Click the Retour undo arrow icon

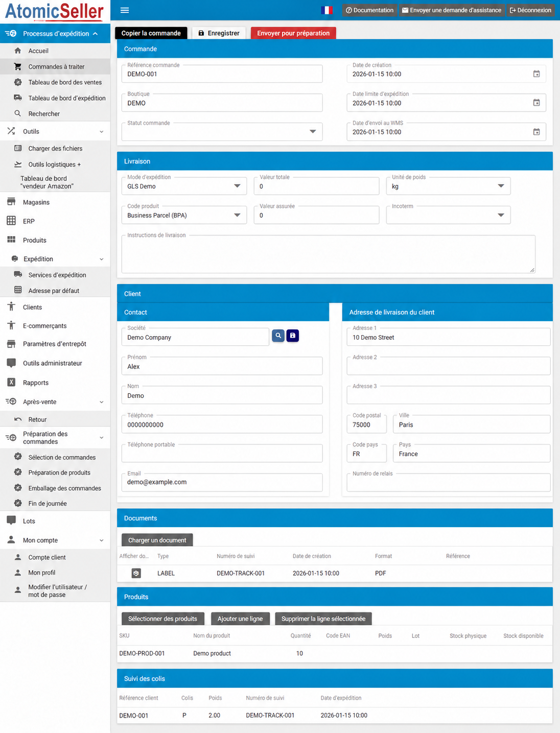tap(18, 419)
